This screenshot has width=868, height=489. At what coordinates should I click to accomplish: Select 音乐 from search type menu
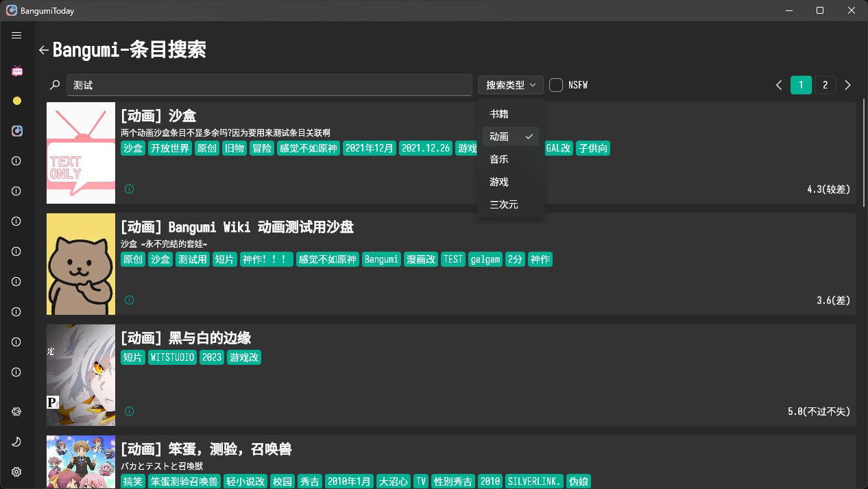511,159
